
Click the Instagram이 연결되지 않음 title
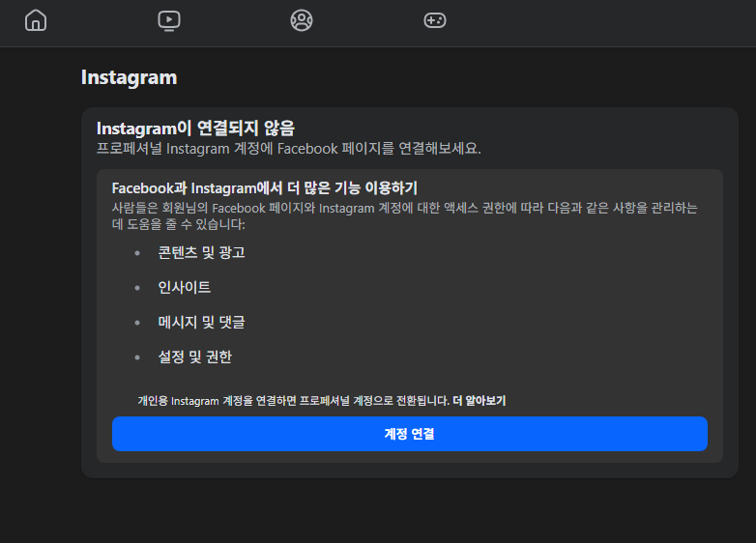[195, 129]
